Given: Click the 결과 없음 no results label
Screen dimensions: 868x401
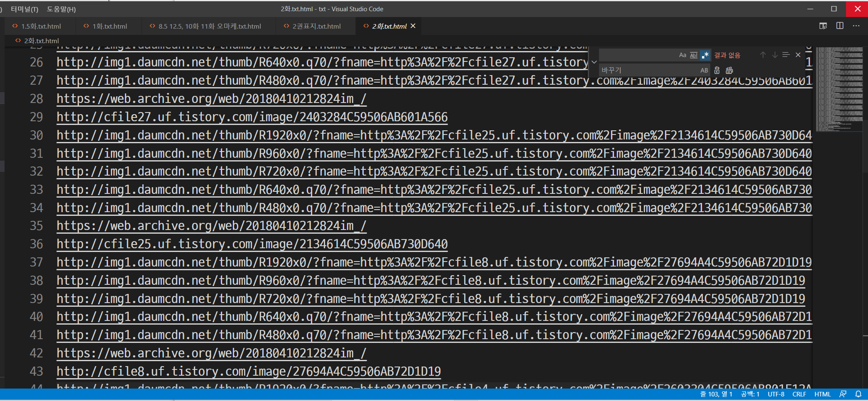Looking at the screenshot, I should 727,55.
